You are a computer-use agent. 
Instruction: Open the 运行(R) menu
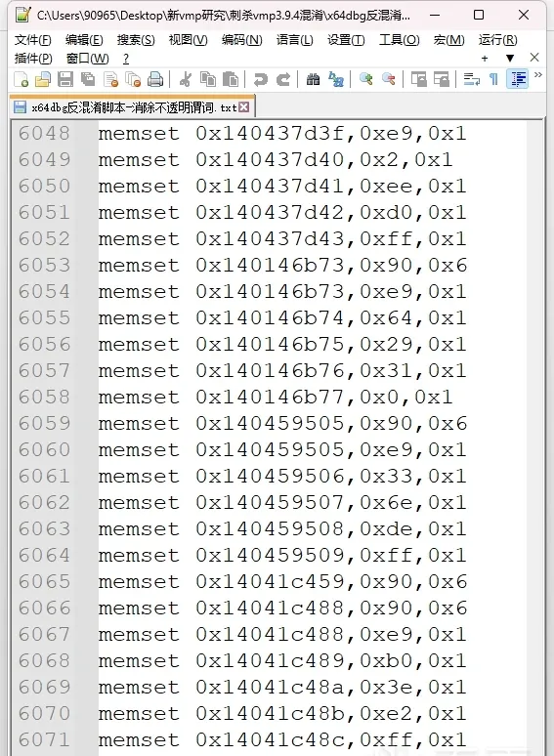tap(498, 40)
